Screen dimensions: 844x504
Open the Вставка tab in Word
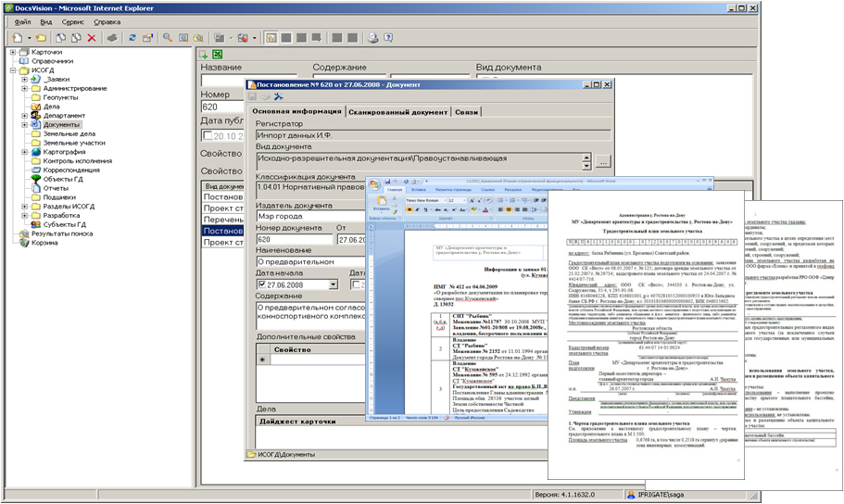click(x=419, y=190)
